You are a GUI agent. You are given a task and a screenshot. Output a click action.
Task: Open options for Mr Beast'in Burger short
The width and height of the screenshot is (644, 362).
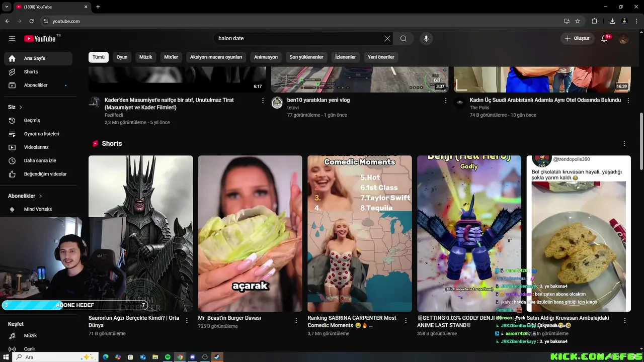point(296,320)
